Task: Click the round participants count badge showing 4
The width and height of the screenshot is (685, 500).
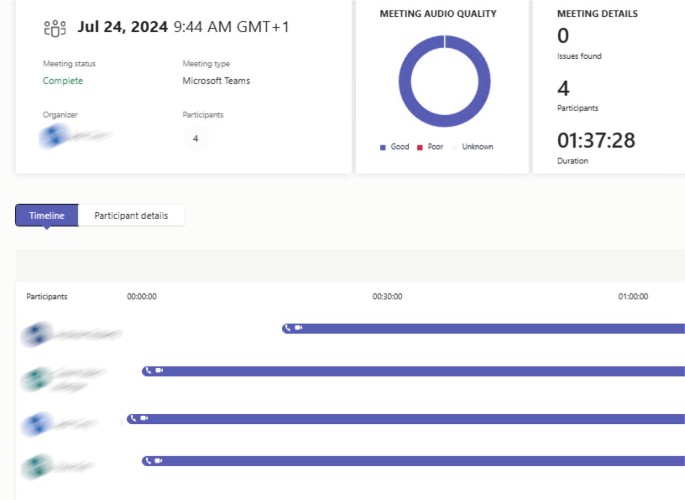Action: (195, 138)
